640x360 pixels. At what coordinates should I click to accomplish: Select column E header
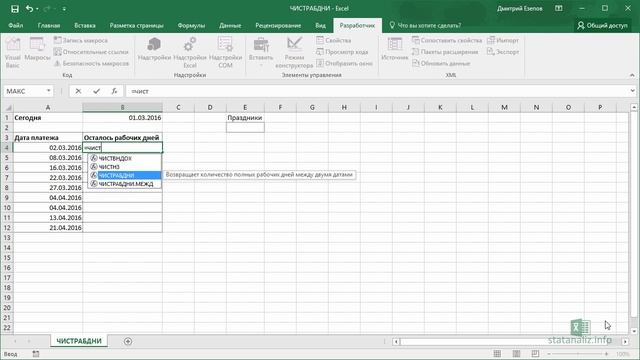245,107
